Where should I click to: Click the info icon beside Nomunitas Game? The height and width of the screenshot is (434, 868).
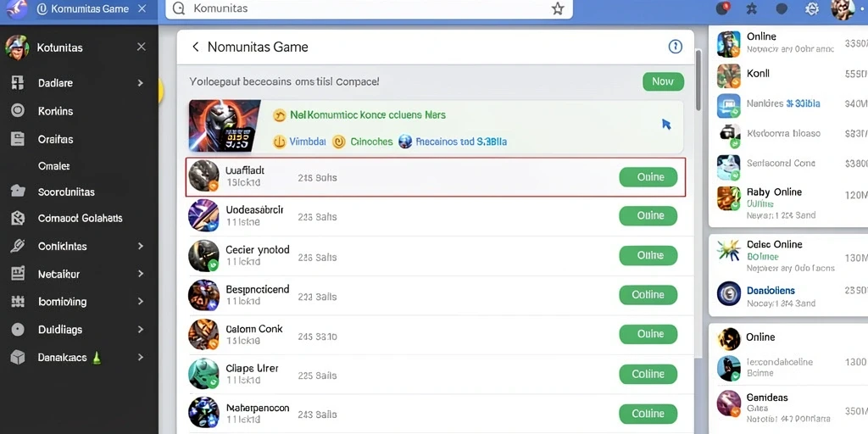(x=675, y=47)
